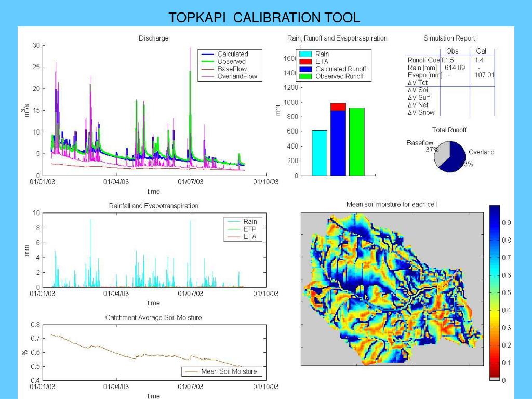Click the cyan Rain bar in chart
The height and width of the screenshot is (399, 532).
pyautogui.click(x=320, y=153)
